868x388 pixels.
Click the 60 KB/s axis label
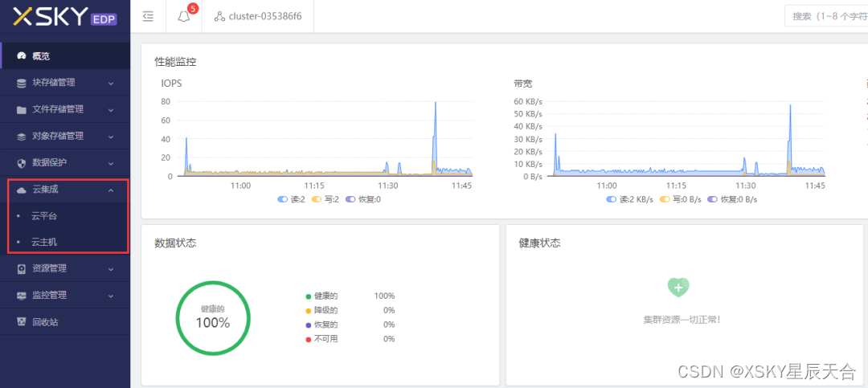(x=527, y=101)
